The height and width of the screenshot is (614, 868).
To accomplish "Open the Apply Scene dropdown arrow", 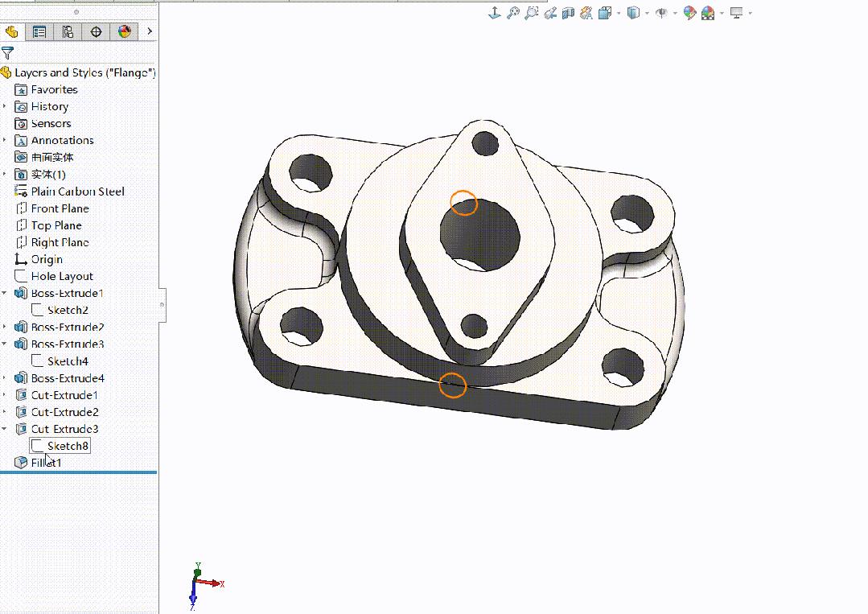I will [x=722, y=14].
